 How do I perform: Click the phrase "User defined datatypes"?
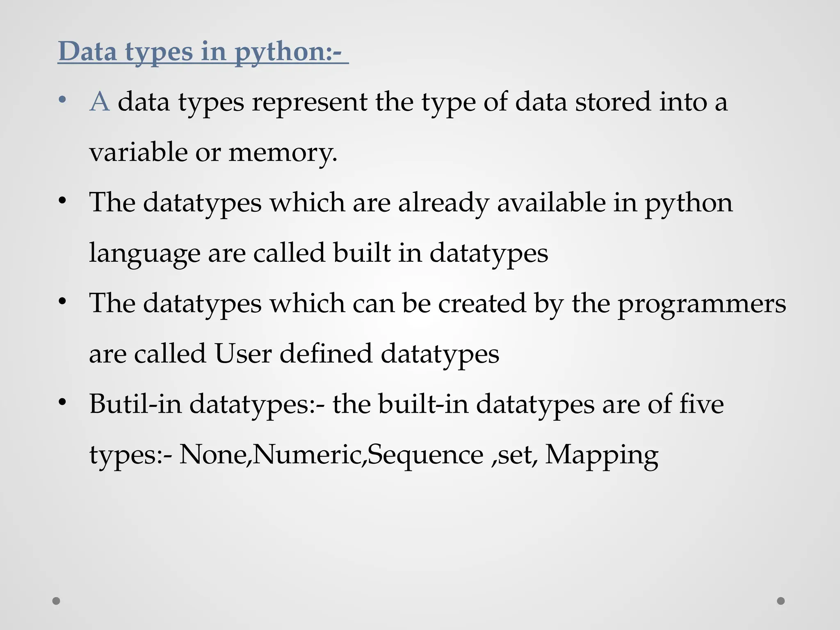(x=357, y=354)
